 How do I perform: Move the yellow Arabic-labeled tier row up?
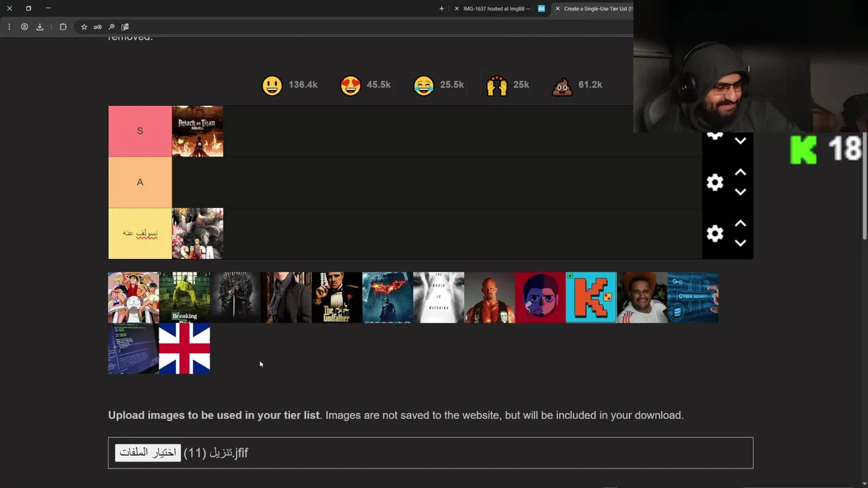click(x=741, y=224)
